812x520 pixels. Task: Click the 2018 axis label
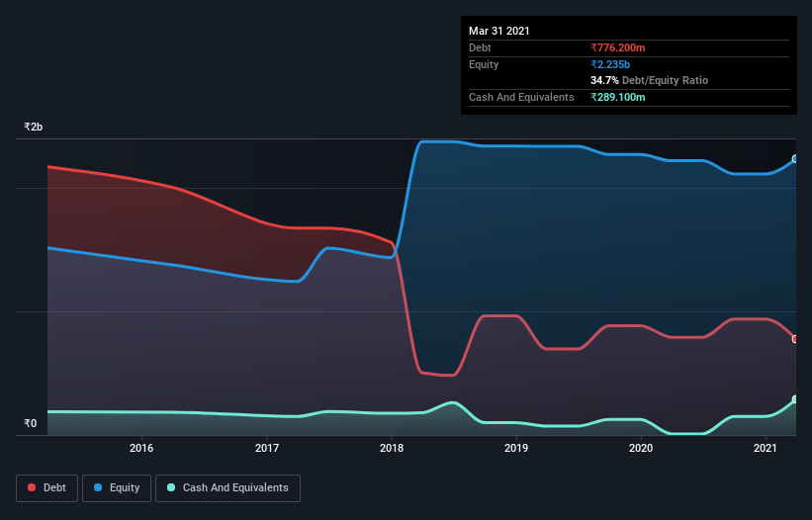pyautogui.click(x=392, y=448)
